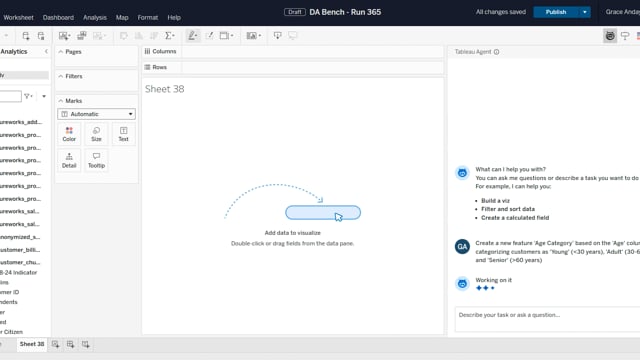Image resolution: width=640 pixels, height=360 pixels.
Task: Click the Detail card in Marks
Action: (x=69, y=160)
